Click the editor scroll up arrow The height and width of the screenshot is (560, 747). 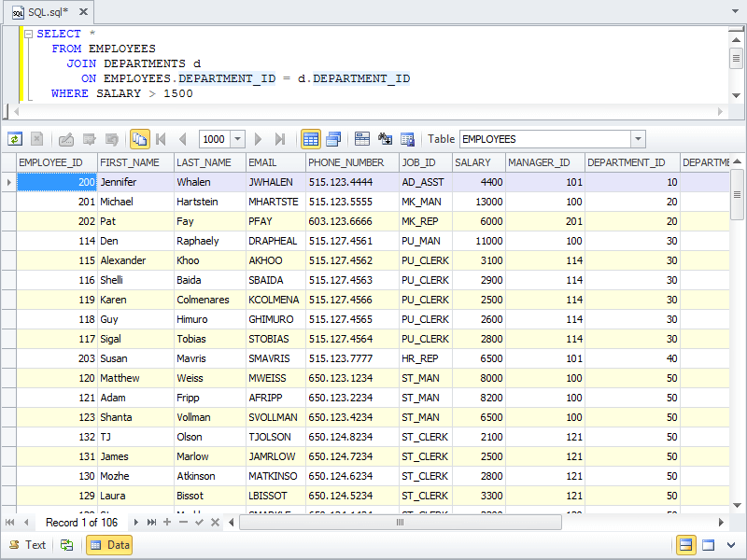click(x=736, y=39)
